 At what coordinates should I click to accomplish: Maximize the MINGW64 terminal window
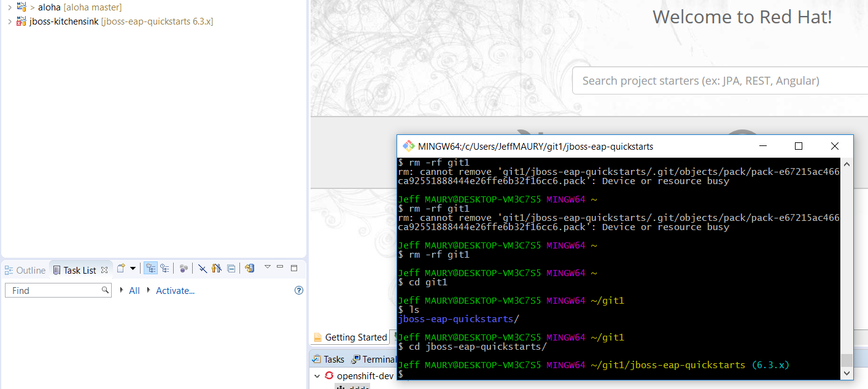[798, 146]
